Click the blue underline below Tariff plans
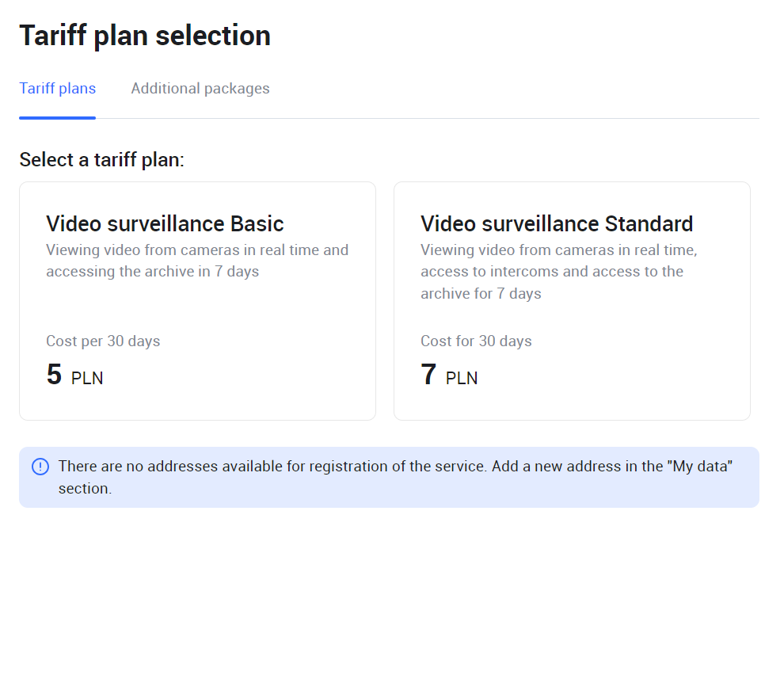The height and width of the screenshot is (690, 784). [57, 117]
